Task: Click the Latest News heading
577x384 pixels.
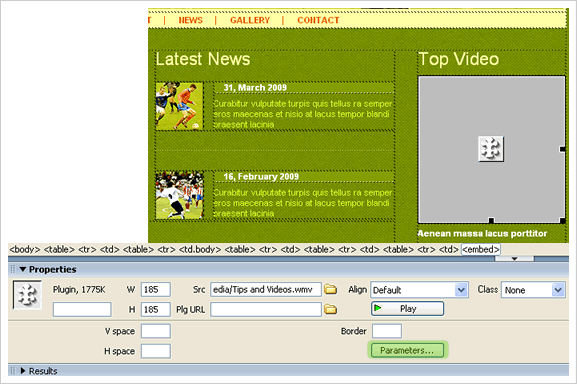Action: (203, 59)
